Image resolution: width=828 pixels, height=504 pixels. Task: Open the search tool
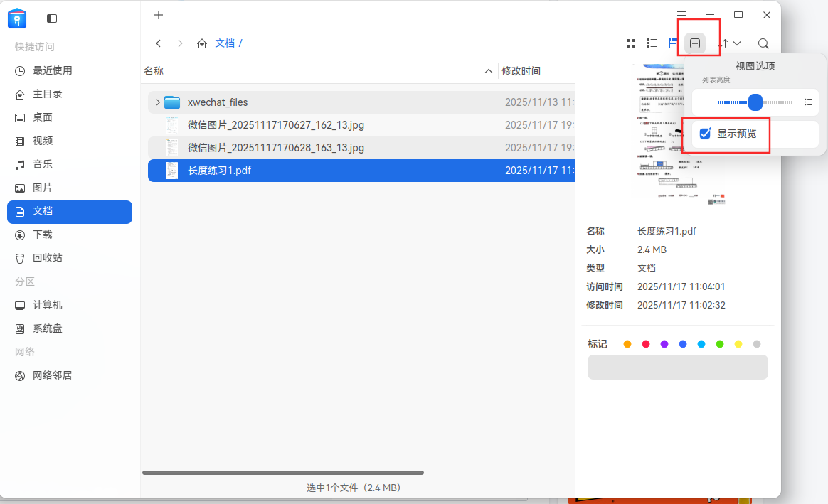[763, 43]
